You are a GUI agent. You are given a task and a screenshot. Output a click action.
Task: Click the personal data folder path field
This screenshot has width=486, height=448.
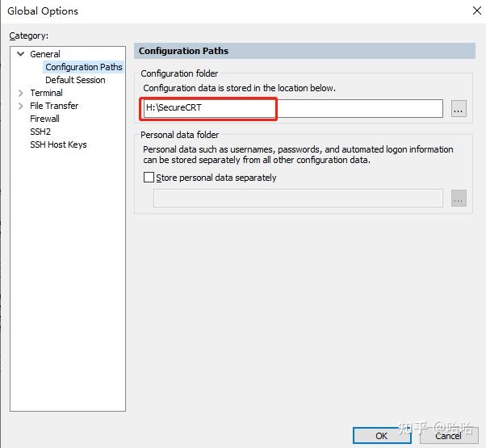coord(297,199)
